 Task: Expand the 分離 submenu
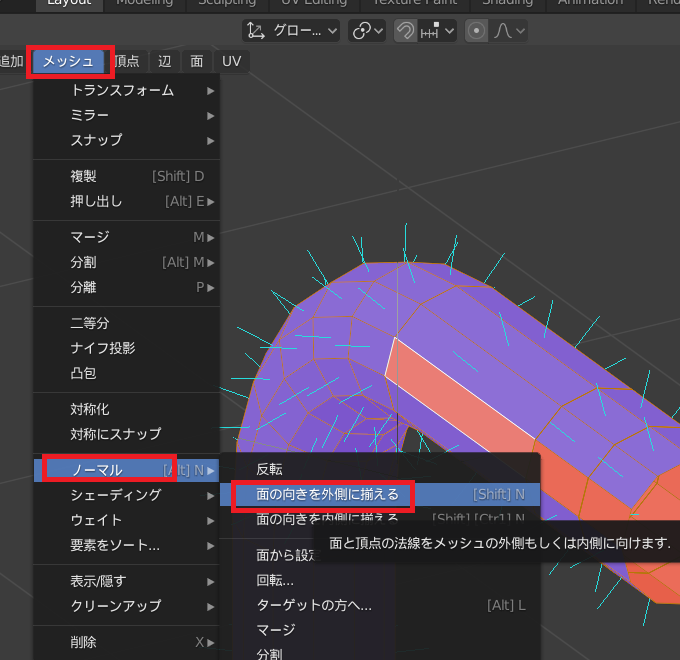[127, 287]
